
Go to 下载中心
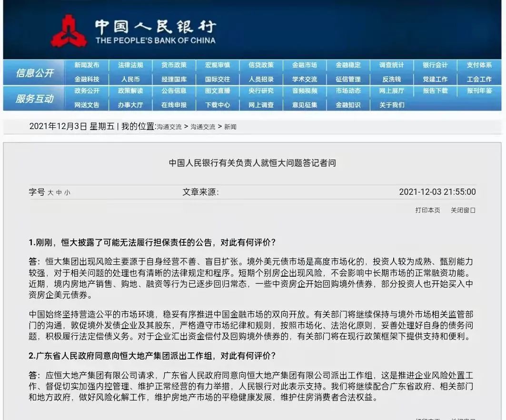coord(218,105)
